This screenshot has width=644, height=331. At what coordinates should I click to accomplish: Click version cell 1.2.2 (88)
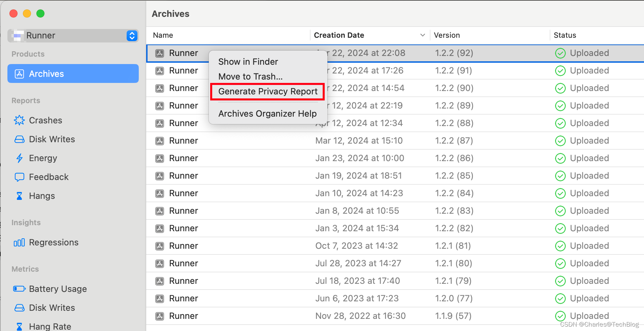454,123
